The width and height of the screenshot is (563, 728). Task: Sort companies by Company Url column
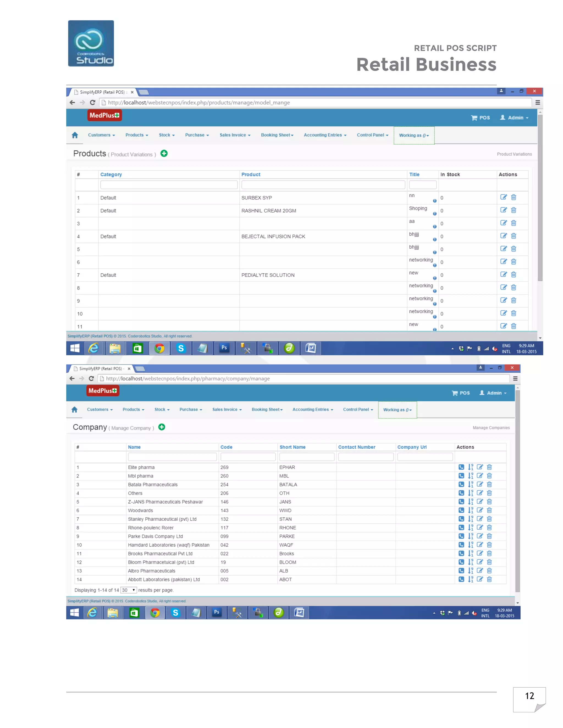[412, 447]
